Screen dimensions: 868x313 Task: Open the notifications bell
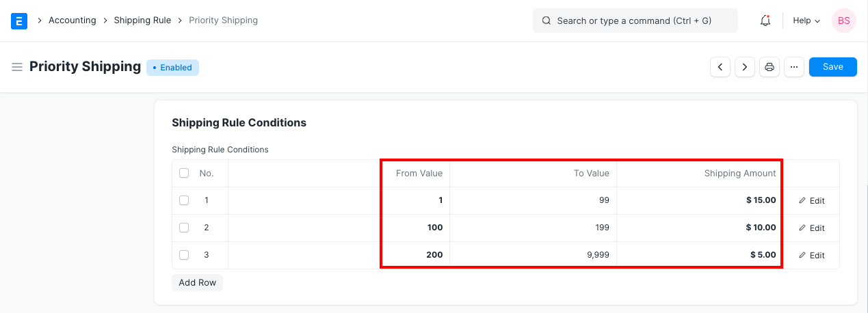765,21
